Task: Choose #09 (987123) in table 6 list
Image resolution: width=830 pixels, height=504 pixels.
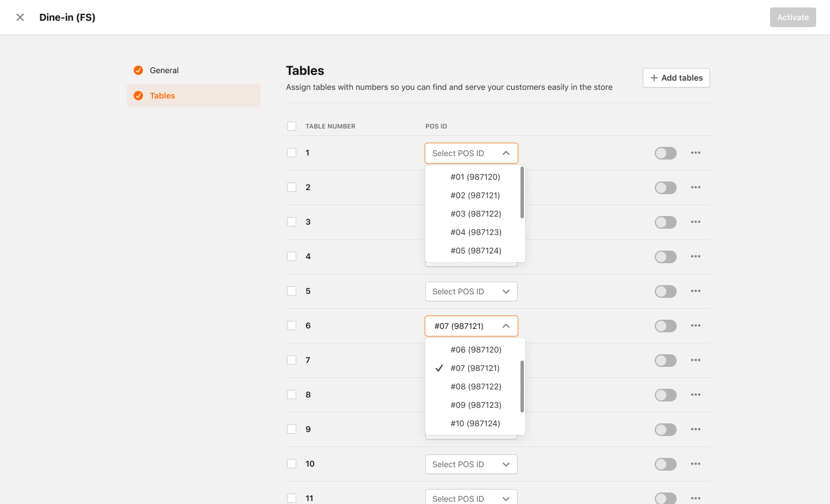Action: point(475,405)
